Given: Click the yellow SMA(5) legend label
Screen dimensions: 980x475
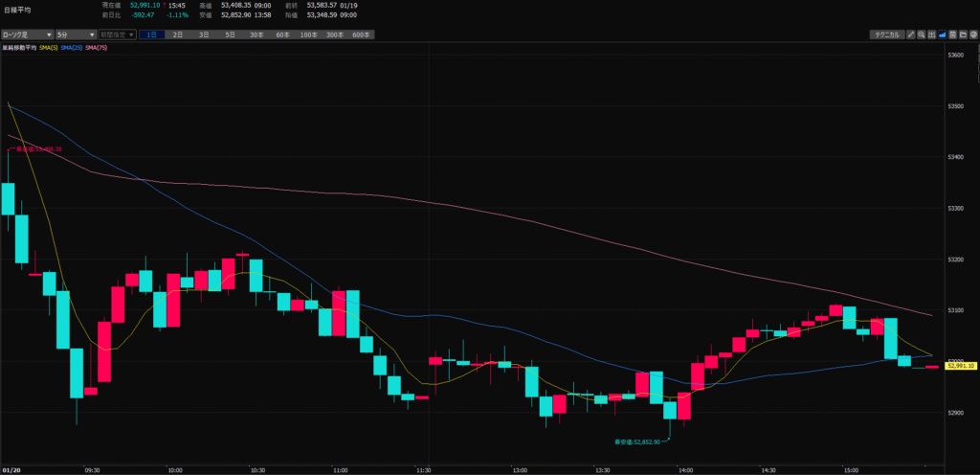Looking at the screenshot, I should (x=46, y=47).
